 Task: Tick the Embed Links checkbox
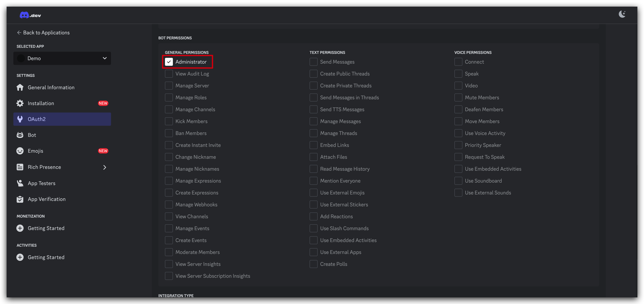click(x=313, y=145)
